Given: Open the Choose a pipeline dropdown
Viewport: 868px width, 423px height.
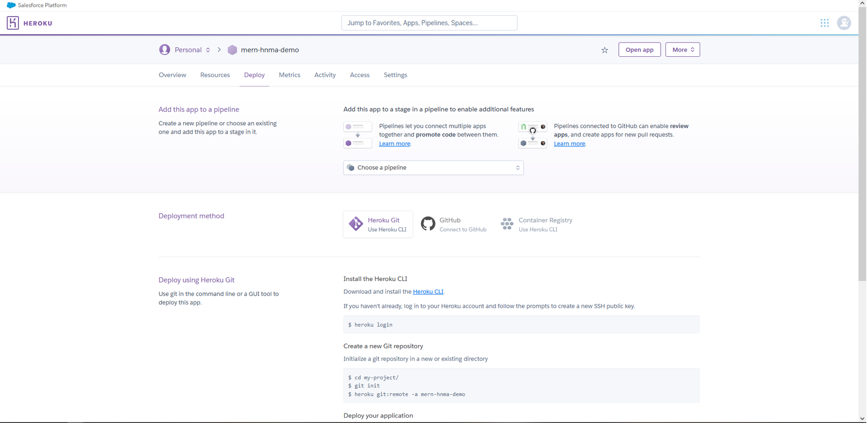Looking at the screenshot, I should pyautogui.click(x=433, y=168).
